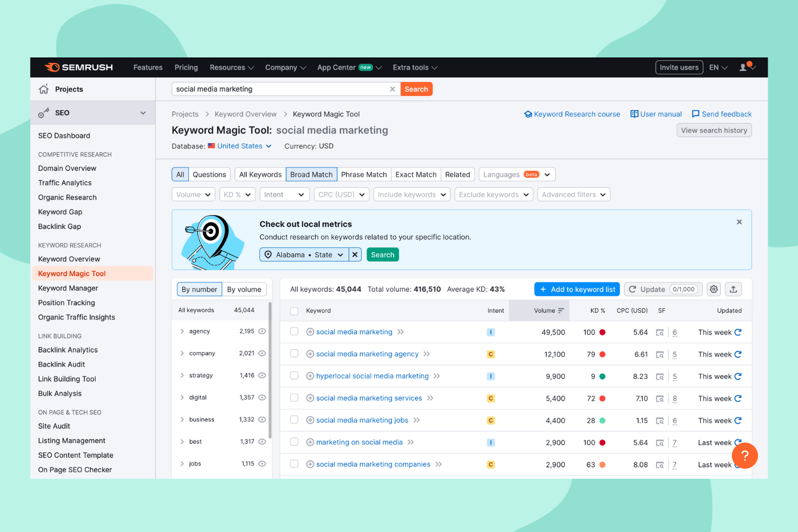This screenshot has height=532, width=798.
Task: Check the select-all checkbox in table header
Action: (294, 311)
